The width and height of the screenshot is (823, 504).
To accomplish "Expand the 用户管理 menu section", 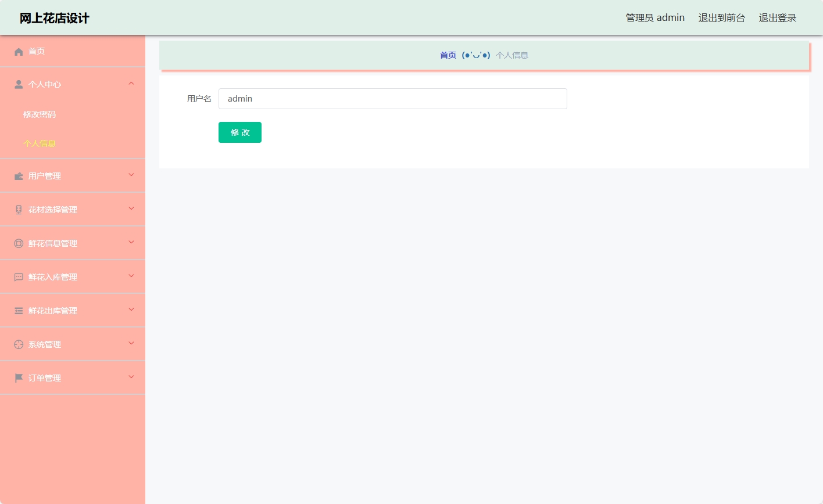I will tap(131, 175).
